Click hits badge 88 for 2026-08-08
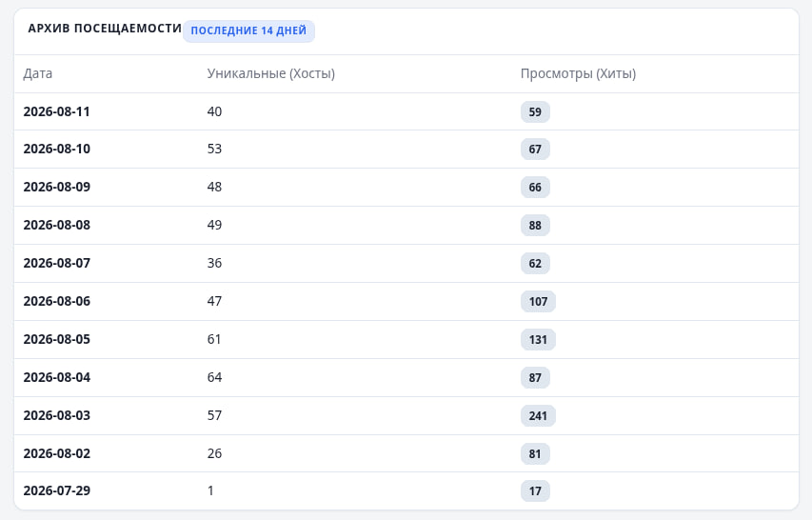 click(535, 226)
